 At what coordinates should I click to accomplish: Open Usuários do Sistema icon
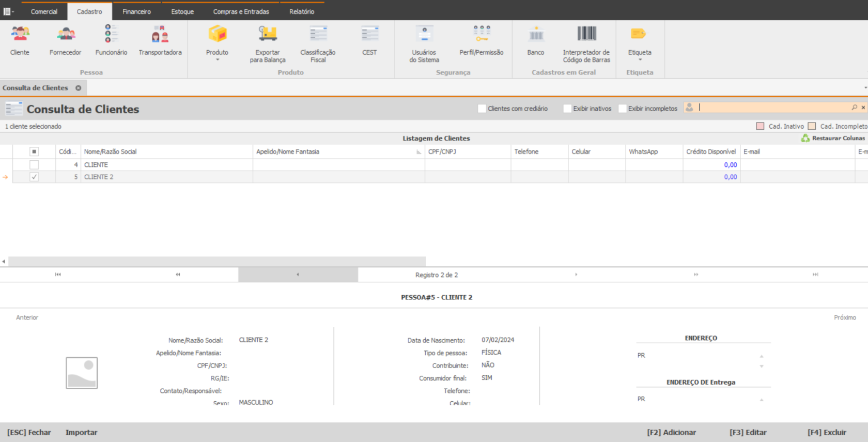point(424,34)
